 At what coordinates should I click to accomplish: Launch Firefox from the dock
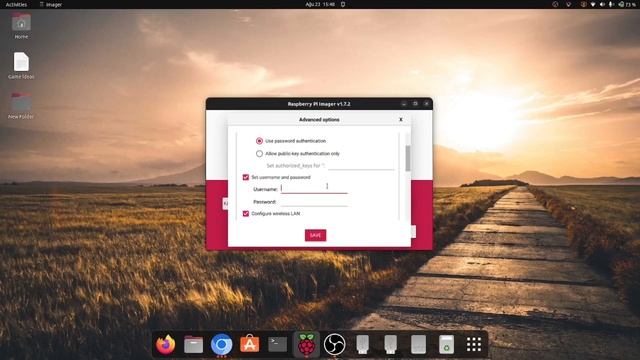point(166,344)
